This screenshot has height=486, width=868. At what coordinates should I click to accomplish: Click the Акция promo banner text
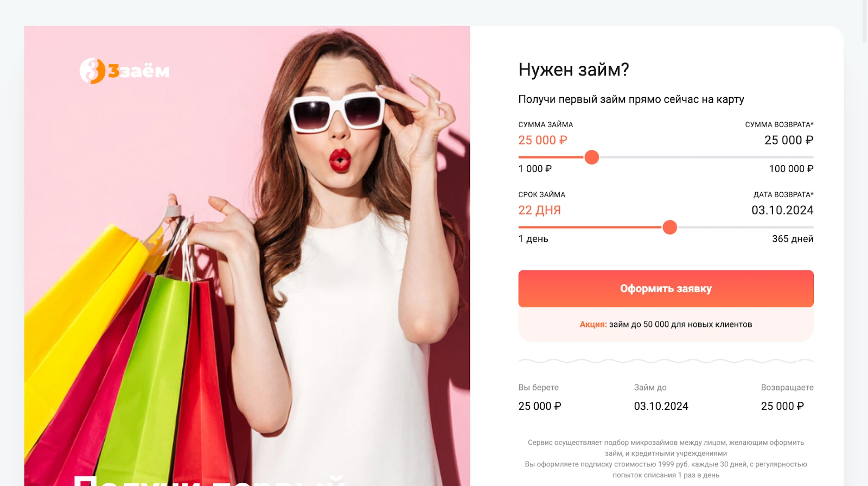[x=666, y=324]
